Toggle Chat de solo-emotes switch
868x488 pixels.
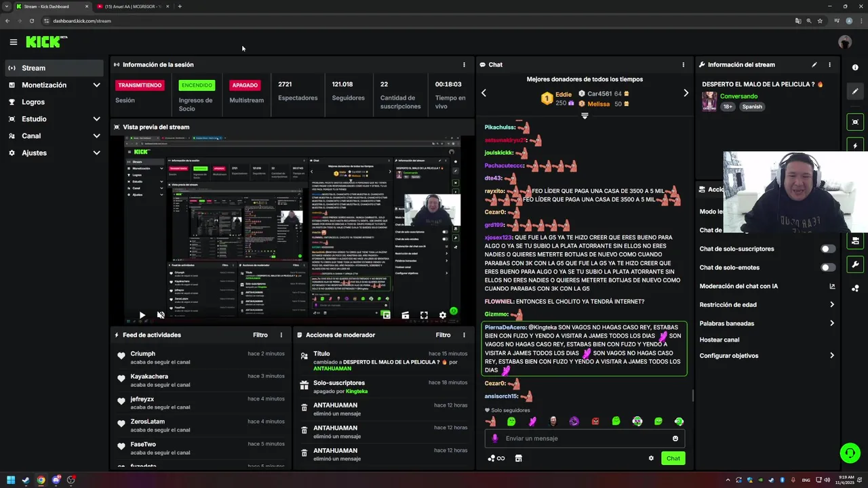(x=828, y=268)
